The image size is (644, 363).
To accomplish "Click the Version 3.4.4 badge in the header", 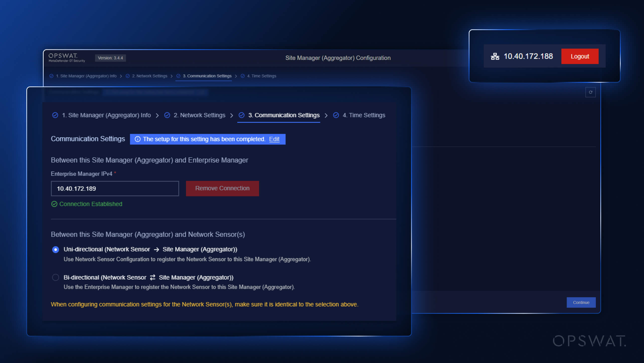I will point(110,58).
